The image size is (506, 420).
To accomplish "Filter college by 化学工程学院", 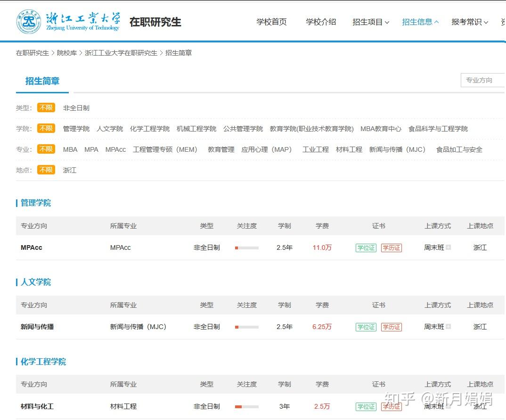I will (150, 129).
